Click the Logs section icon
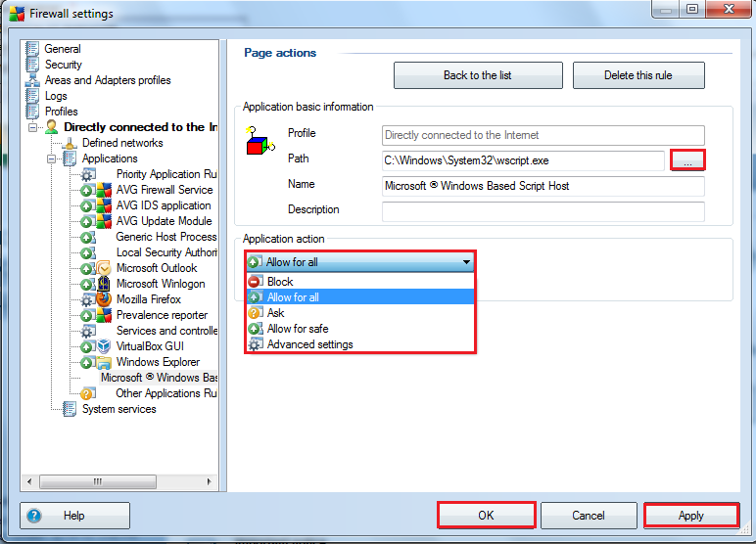 point(32,96)
